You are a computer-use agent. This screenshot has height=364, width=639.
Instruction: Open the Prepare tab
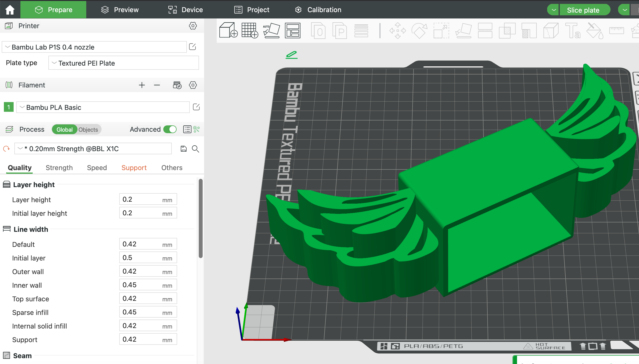53,10
